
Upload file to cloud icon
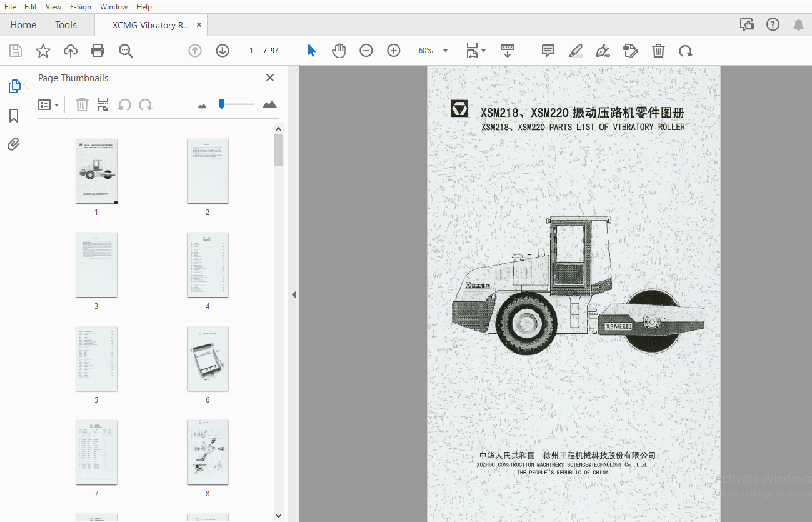tap(71, 51)
